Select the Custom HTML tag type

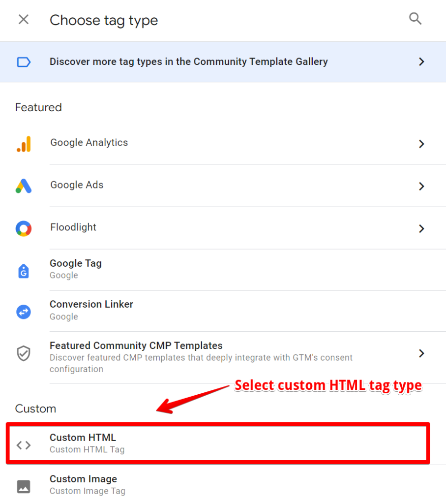(218, 443)
